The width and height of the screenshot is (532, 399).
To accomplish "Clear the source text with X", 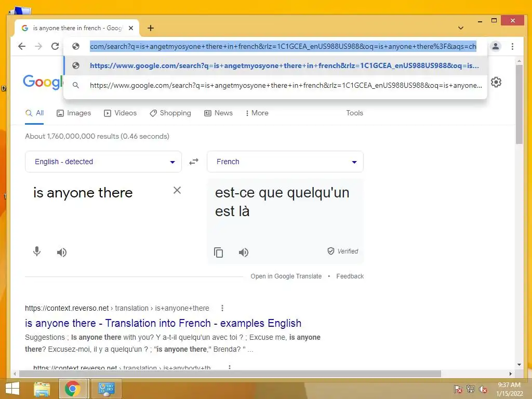I will [x=177, y=190].
